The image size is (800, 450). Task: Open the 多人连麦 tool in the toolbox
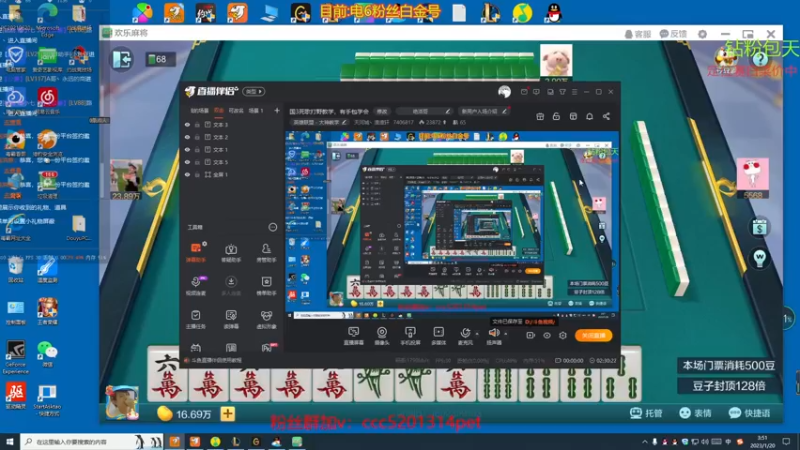[231, 286]
